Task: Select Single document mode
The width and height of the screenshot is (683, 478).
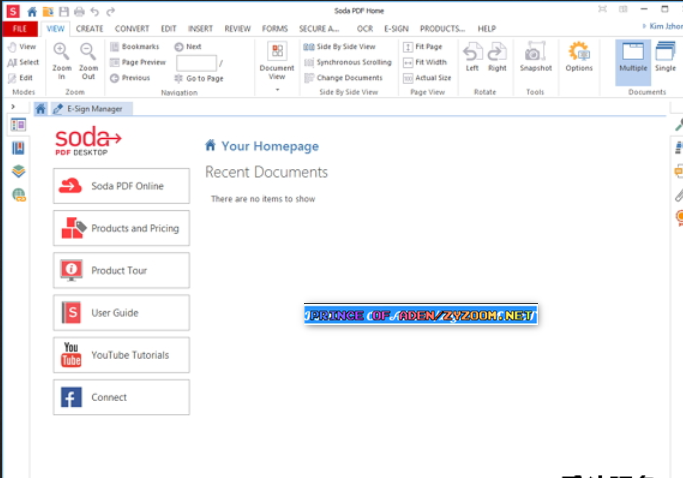Action: point(665,57)
